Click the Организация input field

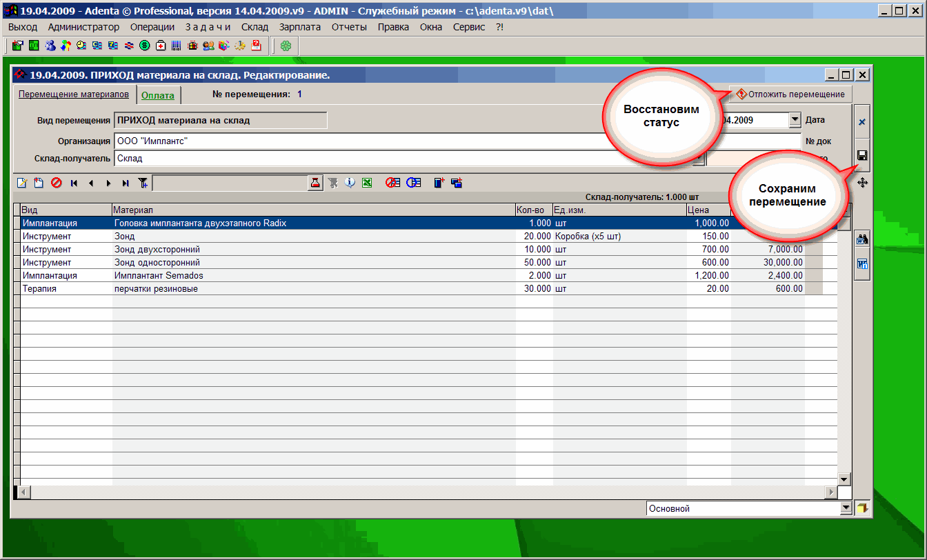(345, 141)
